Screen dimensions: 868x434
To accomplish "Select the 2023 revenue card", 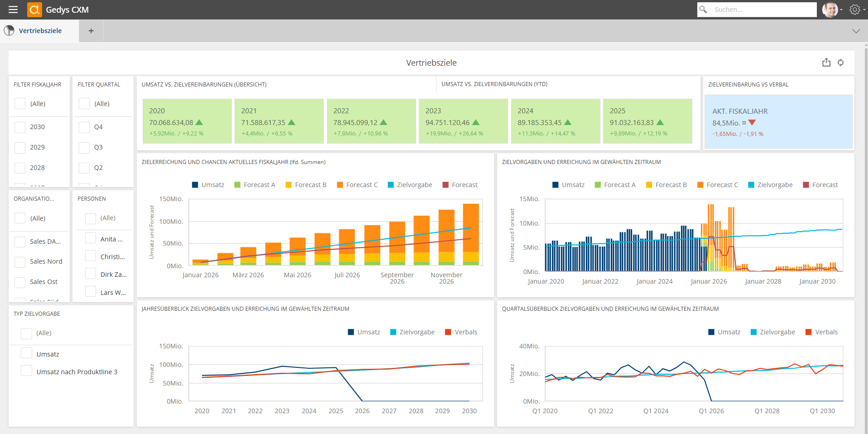I will click(463, 121).
